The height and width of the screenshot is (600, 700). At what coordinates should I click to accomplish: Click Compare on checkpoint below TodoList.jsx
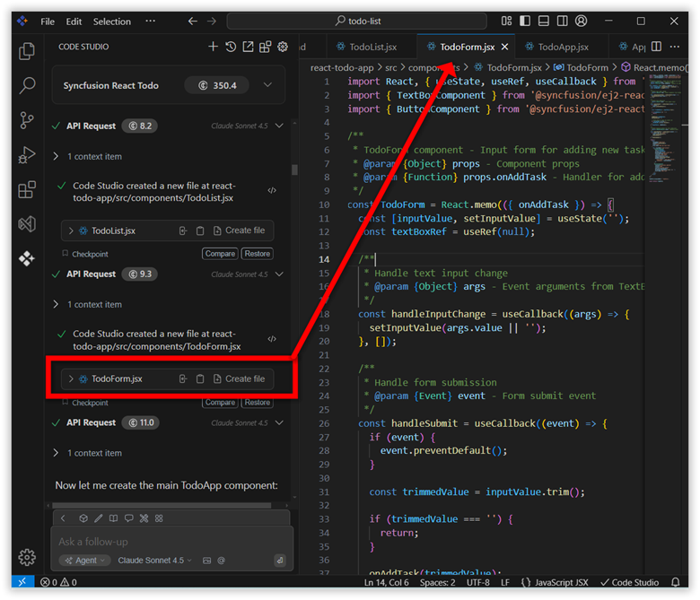click(x=220, y=254)
